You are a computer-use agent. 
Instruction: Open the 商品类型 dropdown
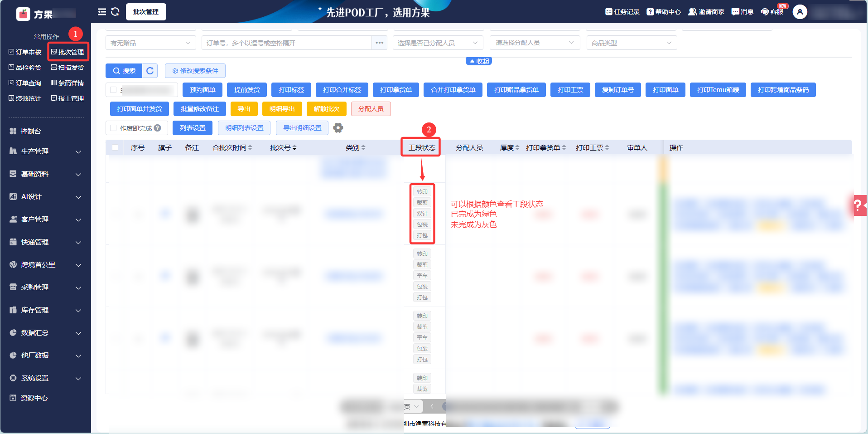(632, 43)
